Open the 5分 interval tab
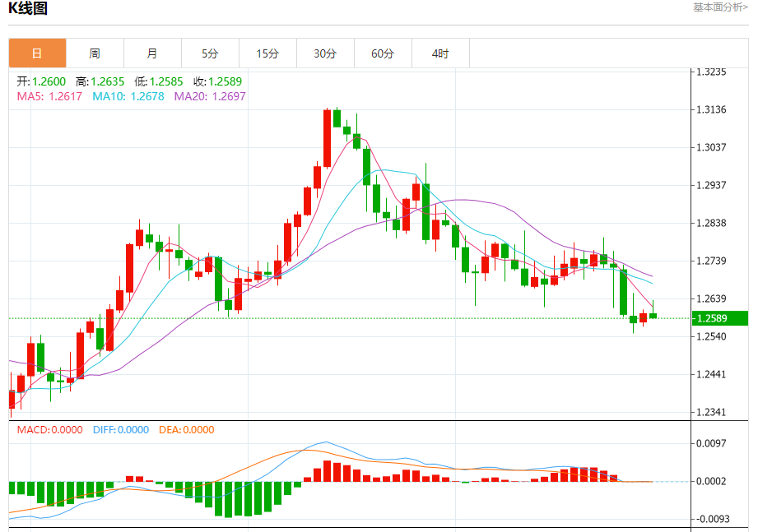The width and height of the screenshot is (758, 532). coord(210,53)
